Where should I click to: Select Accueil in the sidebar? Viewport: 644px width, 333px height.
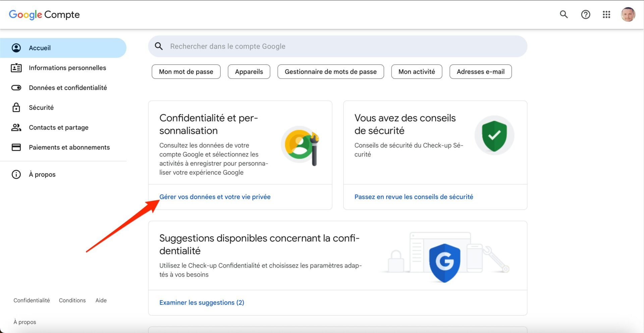click(x=63, y=48)
